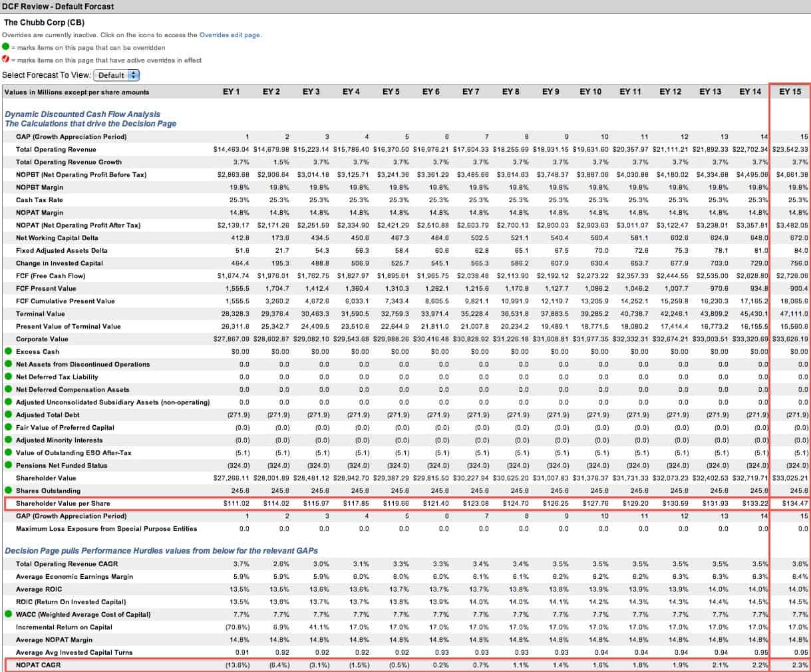This screenshot has width=811, height=672.
Task: Select the FCF (Free Cash Flow) row label
Action: 51,275
